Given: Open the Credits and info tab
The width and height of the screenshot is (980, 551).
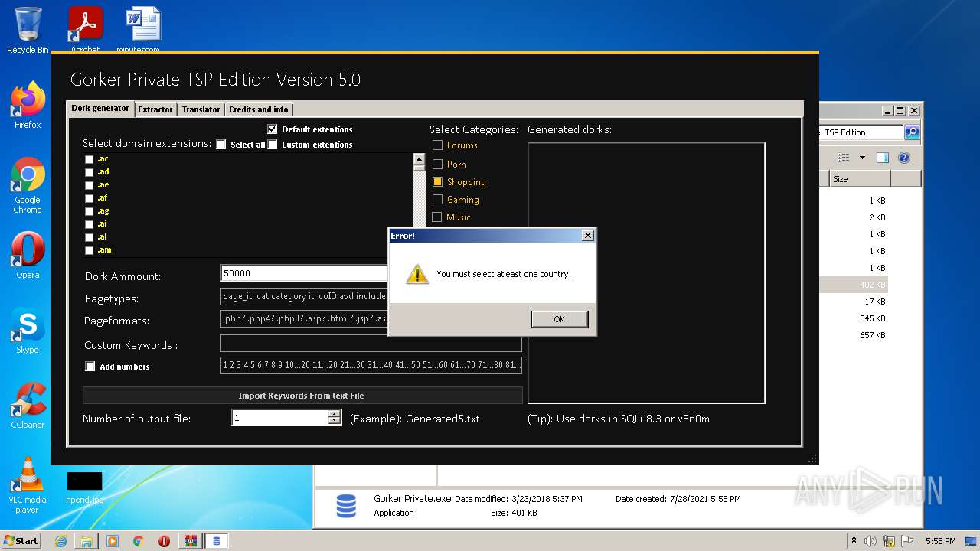Looking at the screenshot, I should click(259, 109).
